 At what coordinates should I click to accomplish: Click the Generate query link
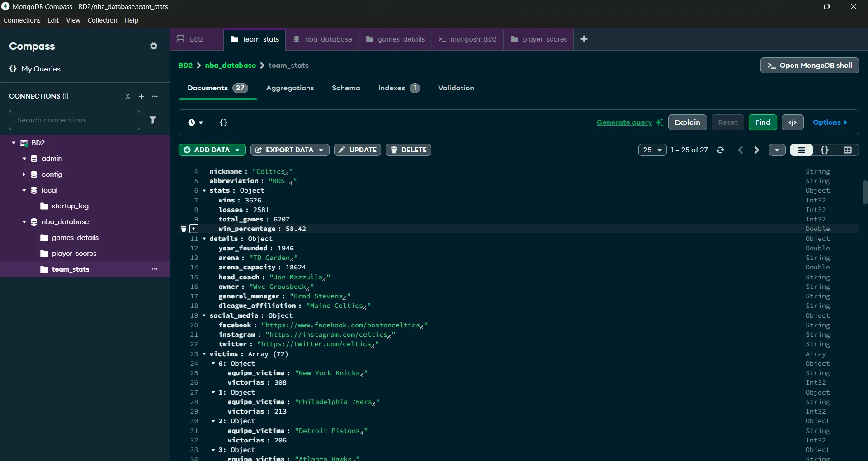point(625,122)
